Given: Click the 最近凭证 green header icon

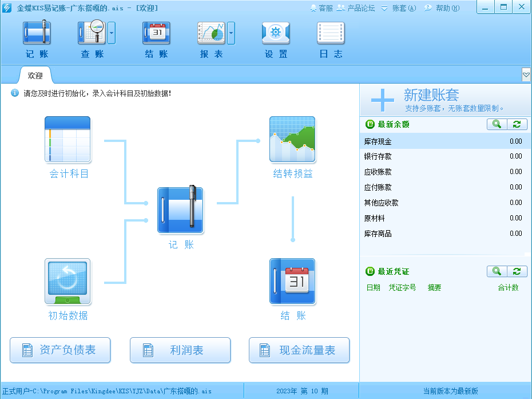Looking at the screenshot, I should [x=370, y=271].
